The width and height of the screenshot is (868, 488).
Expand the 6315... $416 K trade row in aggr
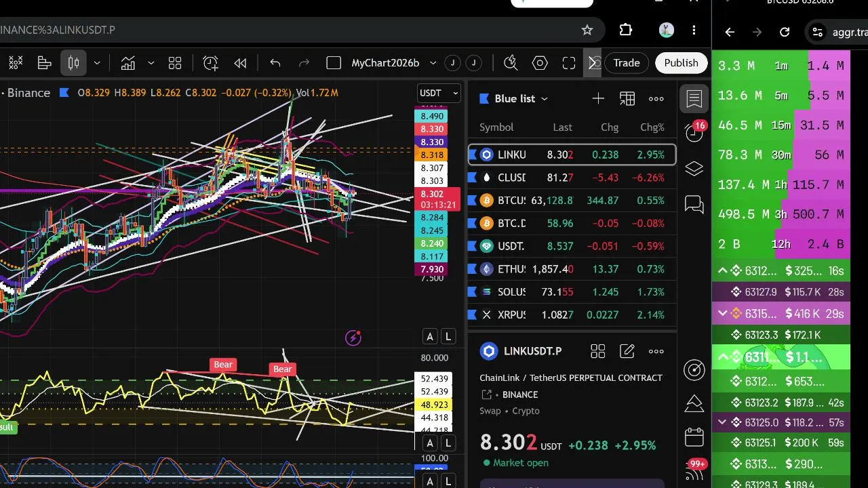[723, 314]
